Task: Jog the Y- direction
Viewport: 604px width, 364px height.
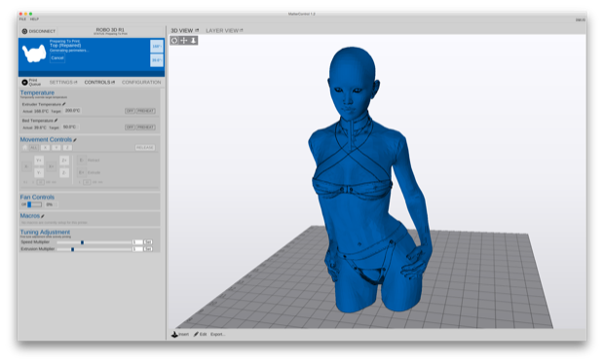Action: coord(39,173)
